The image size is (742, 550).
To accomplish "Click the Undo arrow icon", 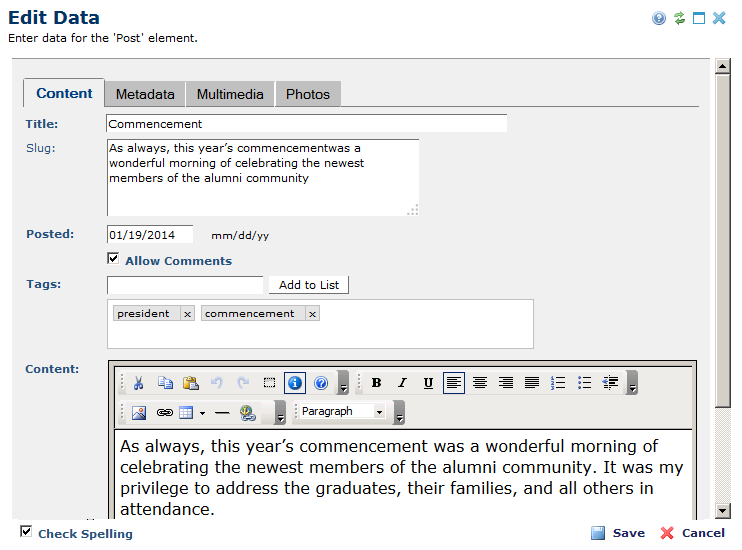I will 217,383.
